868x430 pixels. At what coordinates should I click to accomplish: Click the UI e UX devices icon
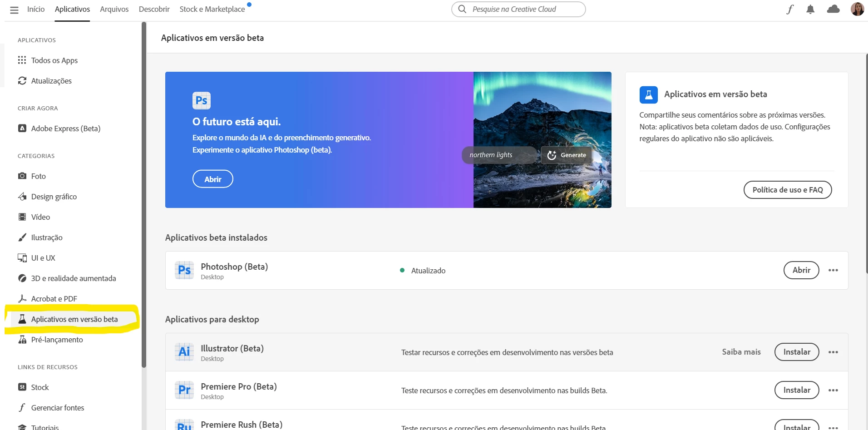(x=22, y=257)
